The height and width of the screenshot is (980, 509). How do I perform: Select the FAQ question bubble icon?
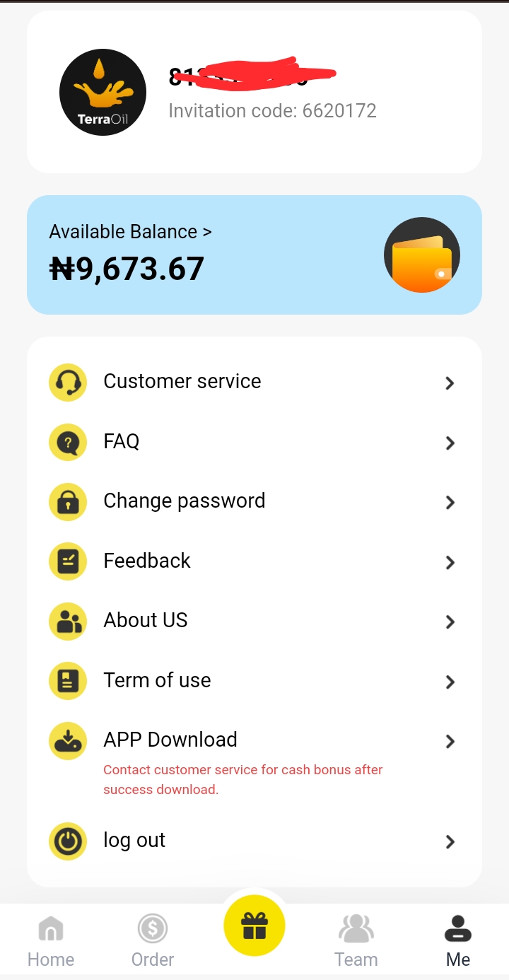pyautogui.click(x=68, y=443)
